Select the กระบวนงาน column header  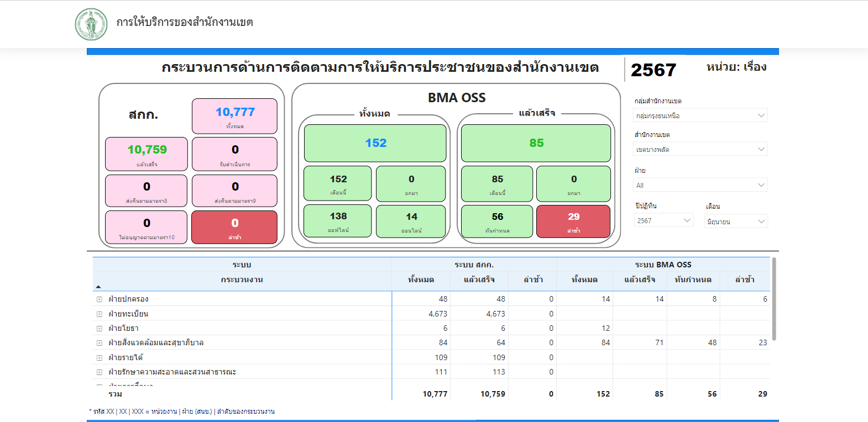click(242, 279)
